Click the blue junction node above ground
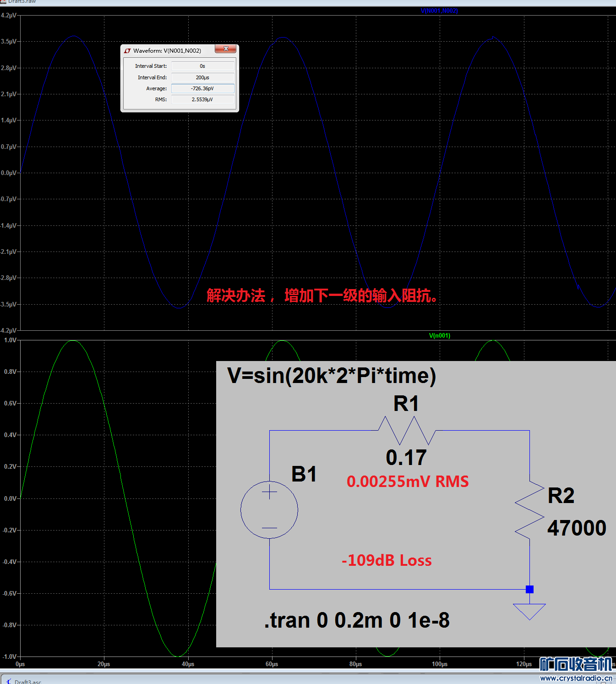Viewport: 616px width, 684px height. (529, 589)
